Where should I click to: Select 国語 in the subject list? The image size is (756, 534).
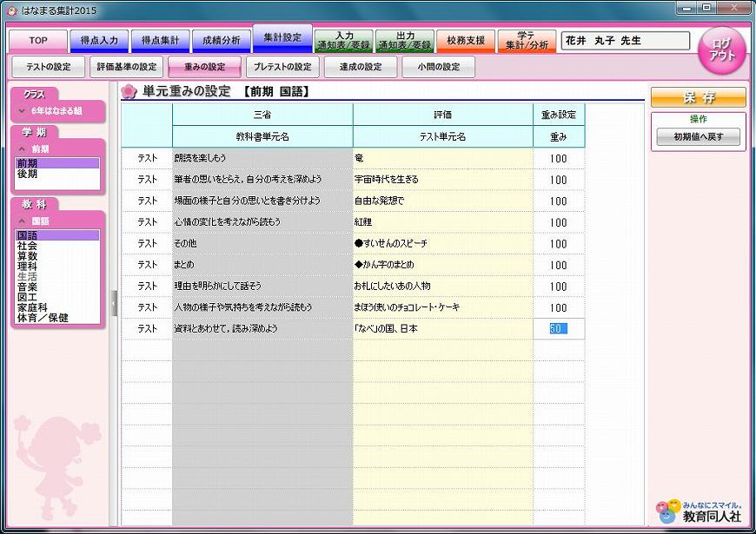click(57, 235)
